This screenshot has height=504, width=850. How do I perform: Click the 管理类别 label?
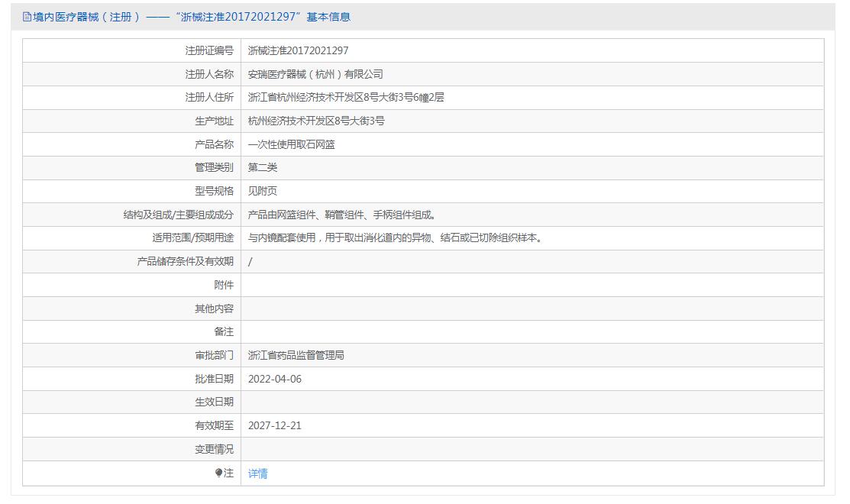[x=214, y=167]
